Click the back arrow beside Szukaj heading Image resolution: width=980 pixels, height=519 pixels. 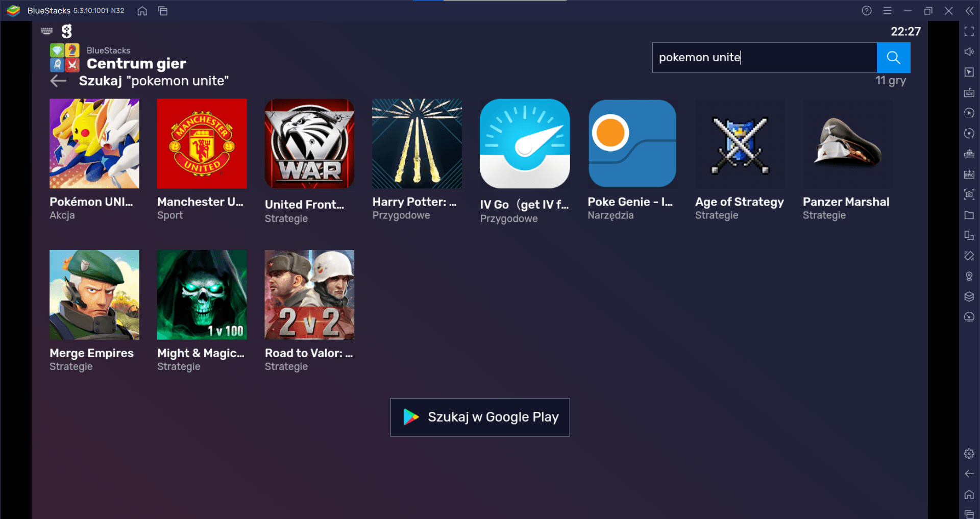click(59, 81)
